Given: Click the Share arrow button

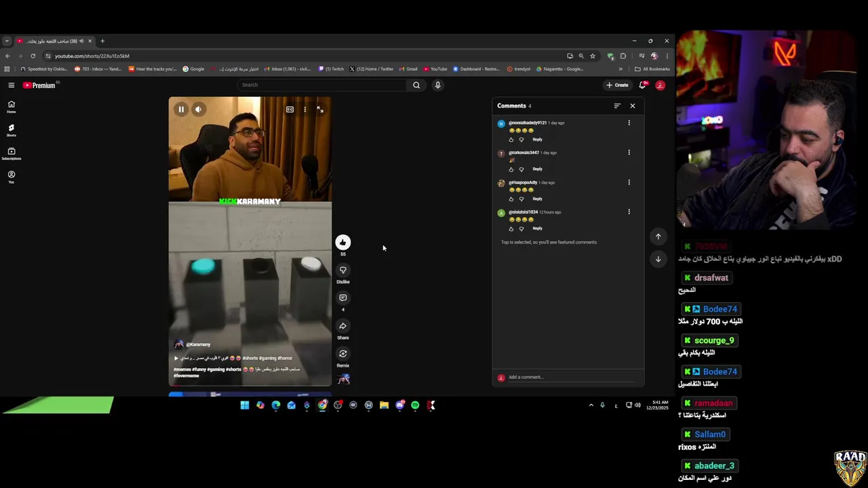Looking at the screenshot, I should click(343, 326).
